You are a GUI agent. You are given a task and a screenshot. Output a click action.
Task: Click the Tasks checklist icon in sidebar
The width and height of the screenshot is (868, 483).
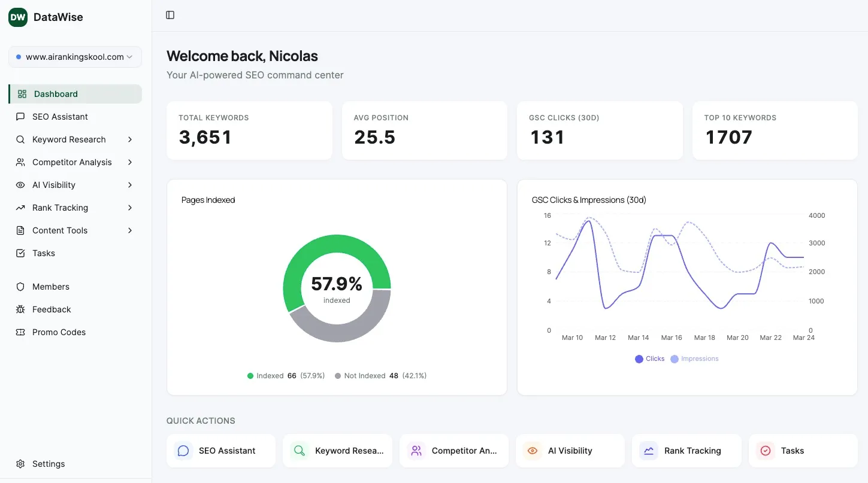[20, 253]
